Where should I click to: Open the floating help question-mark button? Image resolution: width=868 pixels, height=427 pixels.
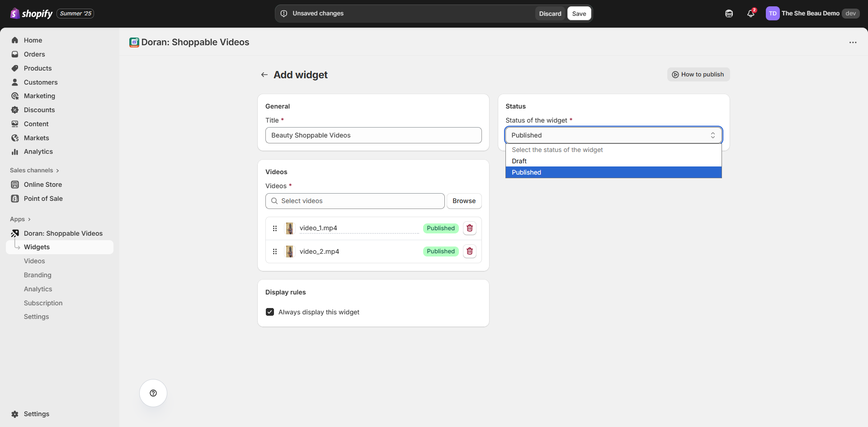click(153, 393)
